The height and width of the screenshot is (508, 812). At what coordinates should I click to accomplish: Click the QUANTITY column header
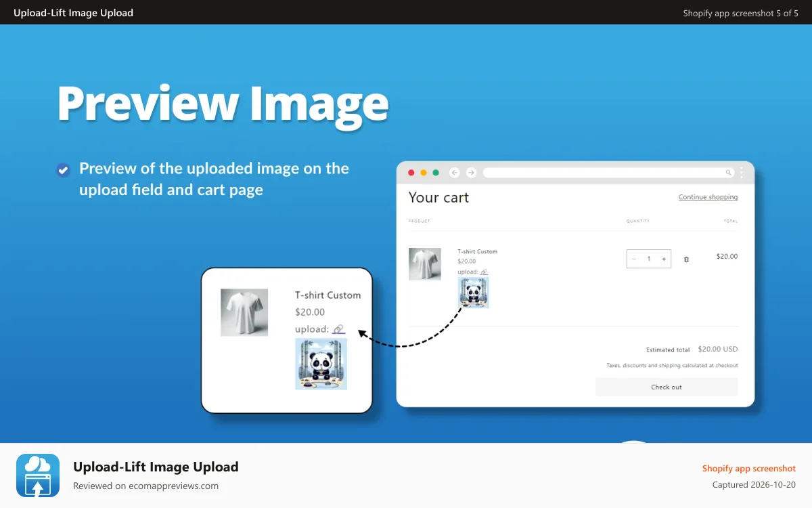click(638, 221)
